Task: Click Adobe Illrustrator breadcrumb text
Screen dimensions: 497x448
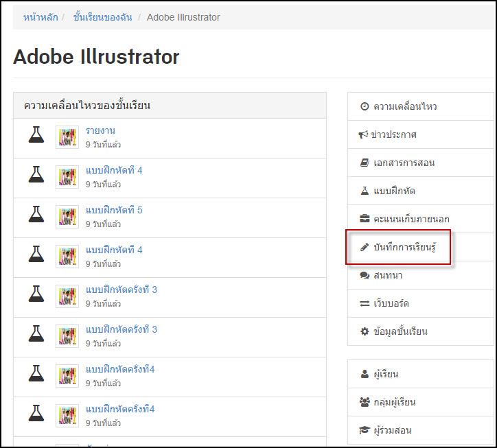Action: (x=183, y=17)
